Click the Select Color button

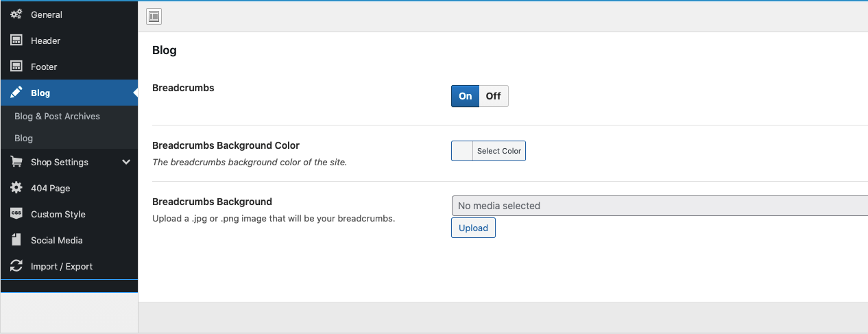[499, 151]
